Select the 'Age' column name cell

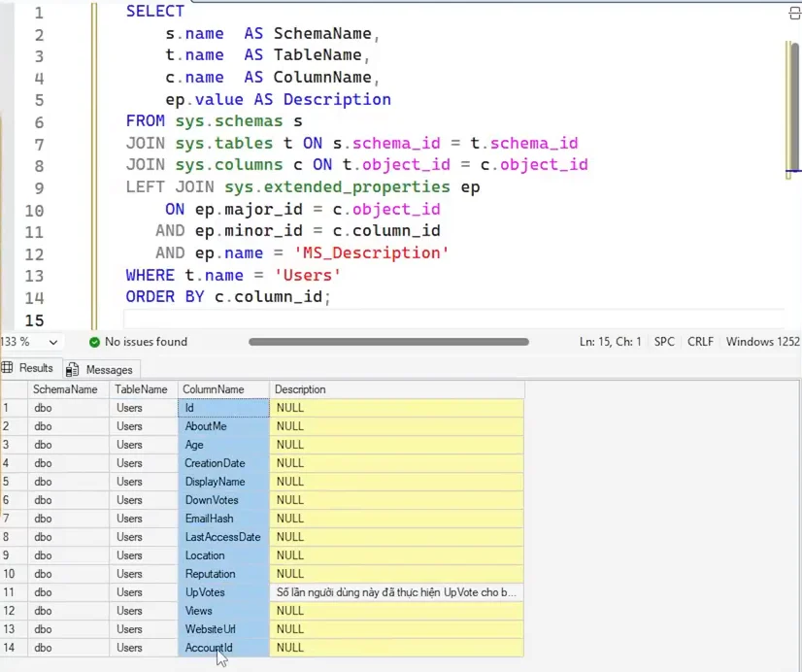tap(223, 445)
